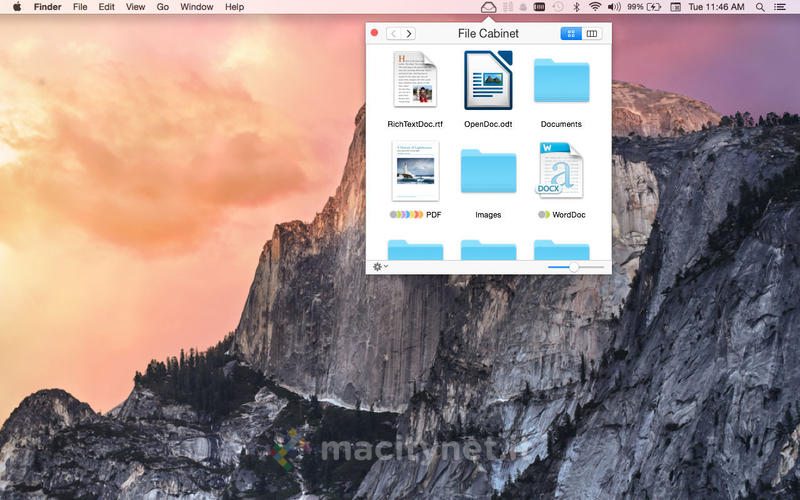Close the File Cabinet popover
This screenshot has width=800, height=500.
click(x=374, y=33)
